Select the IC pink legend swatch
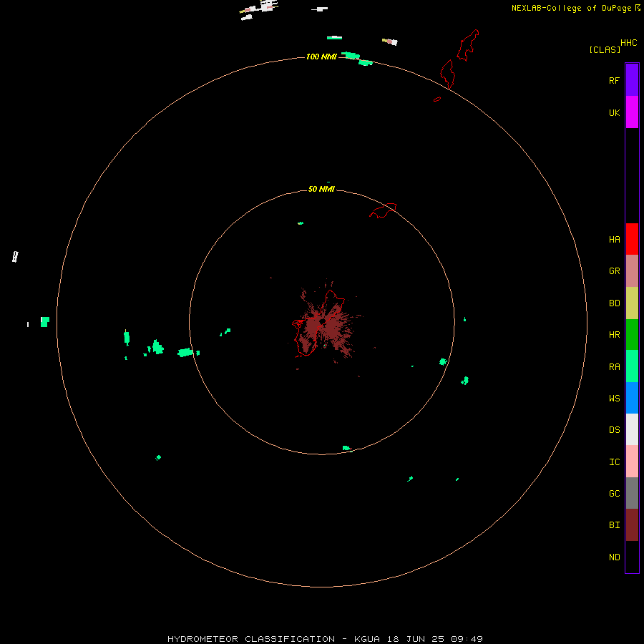Screen dimensions: 644x644 tap(632, 462)
